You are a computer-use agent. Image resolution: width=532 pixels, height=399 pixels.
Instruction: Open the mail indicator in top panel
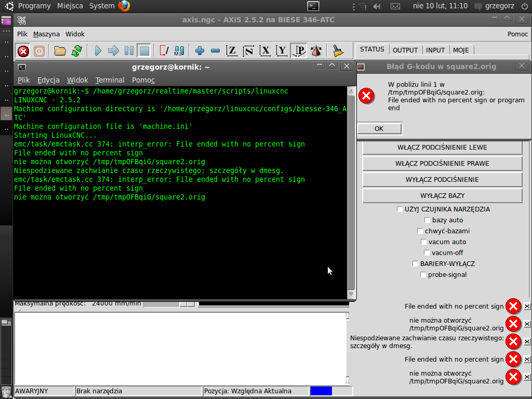tap(395, 6)
